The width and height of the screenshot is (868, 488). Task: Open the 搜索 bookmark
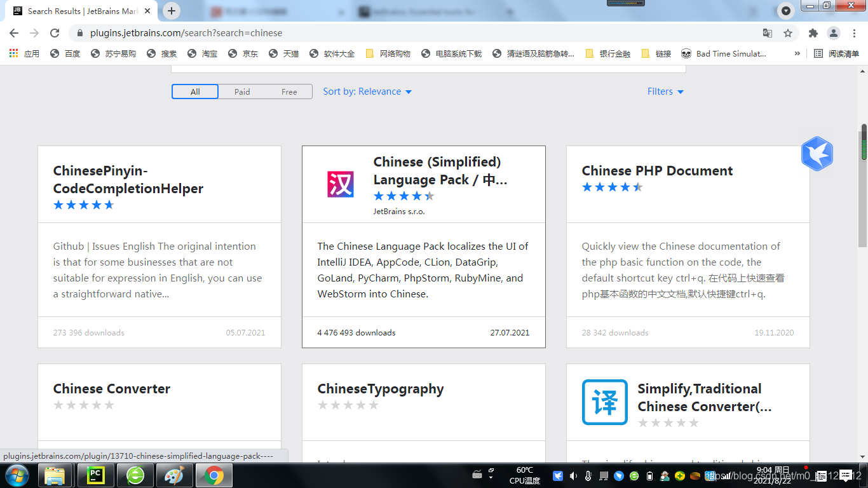click(161, 54)
